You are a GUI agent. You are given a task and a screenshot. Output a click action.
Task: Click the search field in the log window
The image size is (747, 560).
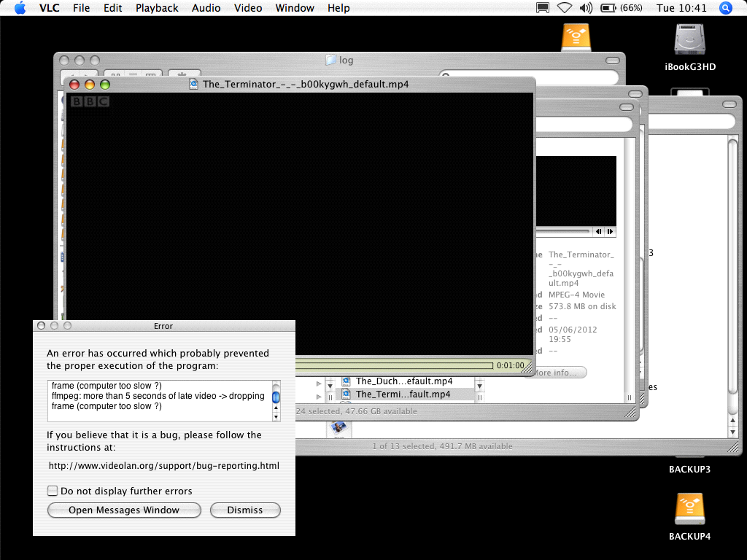coord(529,76)
